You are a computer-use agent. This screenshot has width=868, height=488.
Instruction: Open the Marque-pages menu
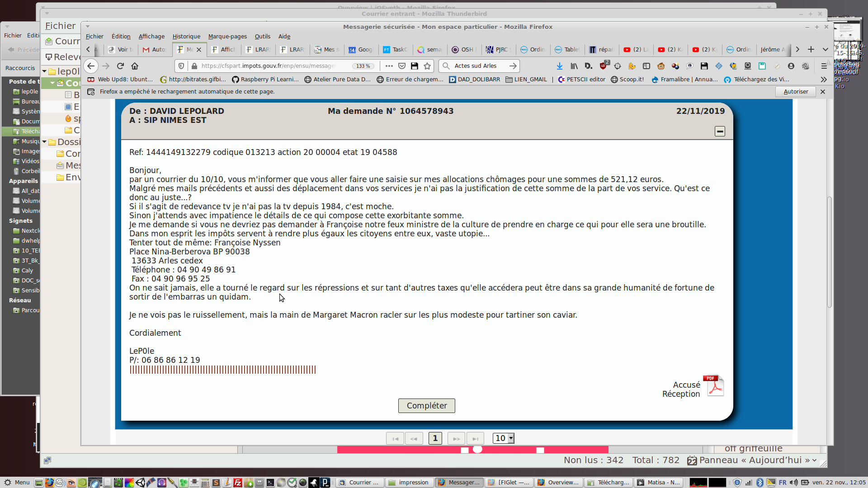[x=227, y=37]
